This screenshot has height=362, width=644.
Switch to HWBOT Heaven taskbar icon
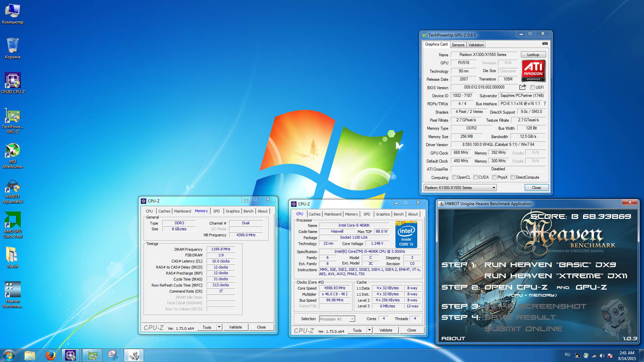pyautogui.click(x=134, y=355)
